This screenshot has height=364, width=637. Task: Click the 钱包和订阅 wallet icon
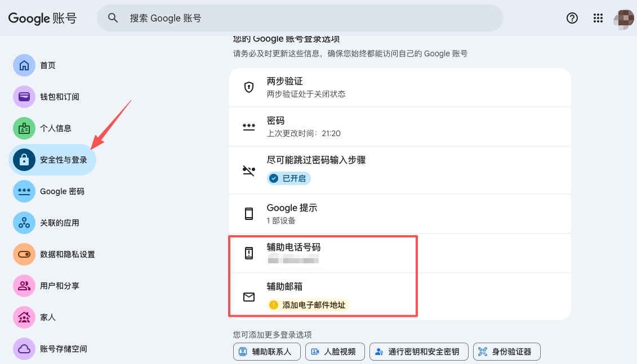point(24,97)
